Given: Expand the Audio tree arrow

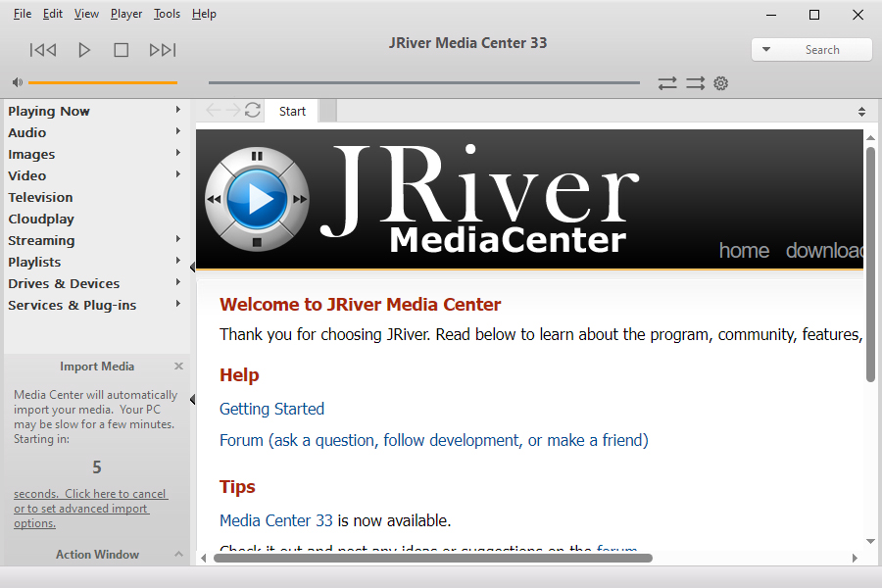Looking at the screenshot, I should coord(177,131).
